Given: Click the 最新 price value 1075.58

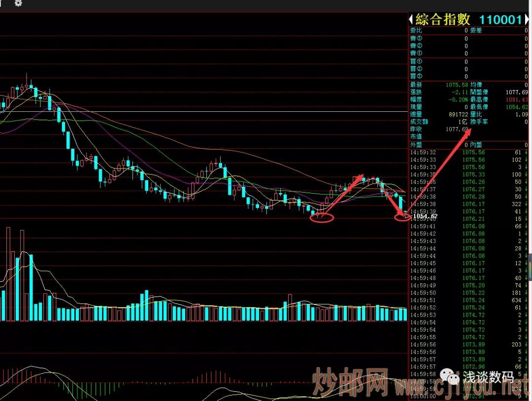Looking at the screenshot, I should (x=457, y=85).
